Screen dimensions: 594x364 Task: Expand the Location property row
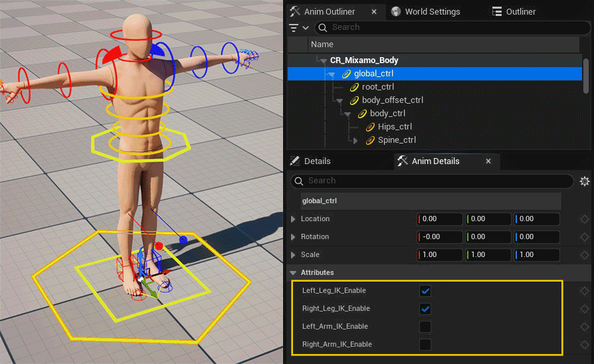click(x=294, y=219)
